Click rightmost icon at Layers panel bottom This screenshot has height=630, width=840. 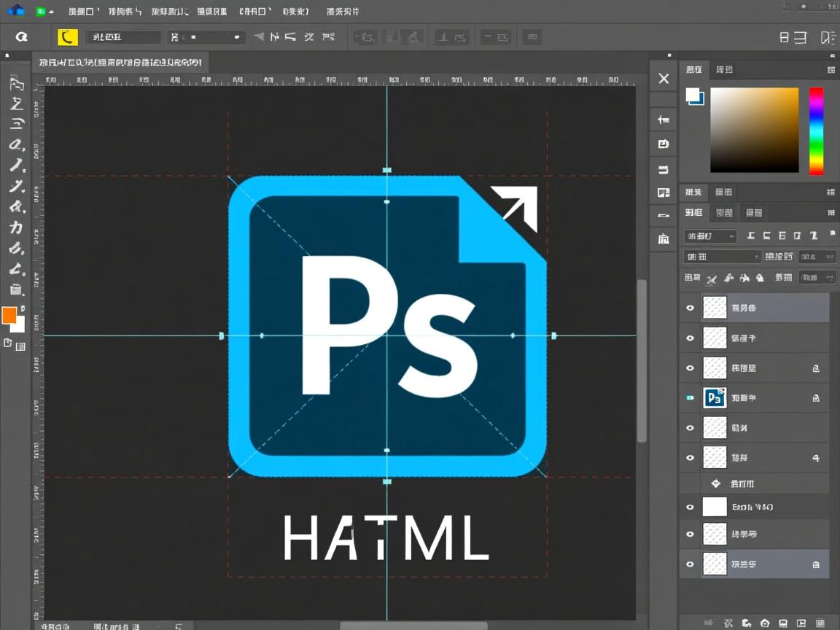[x=820, y=623]
